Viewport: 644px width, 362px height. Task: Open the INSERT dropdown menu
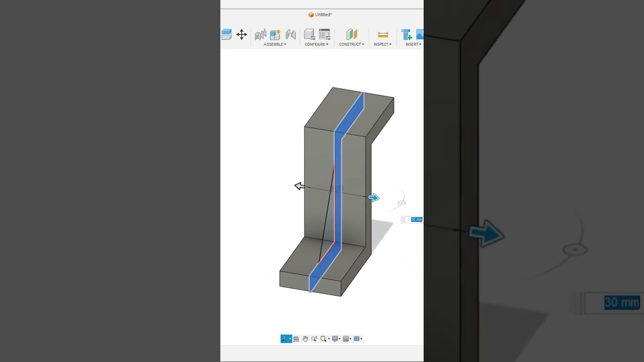[x=414, y=44]
